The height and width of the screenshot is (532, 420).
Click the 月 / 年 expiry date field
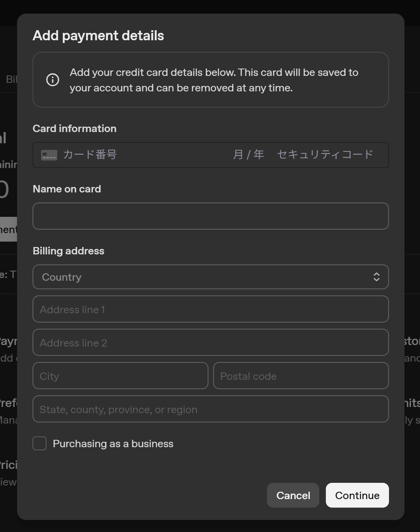point(248,155)
